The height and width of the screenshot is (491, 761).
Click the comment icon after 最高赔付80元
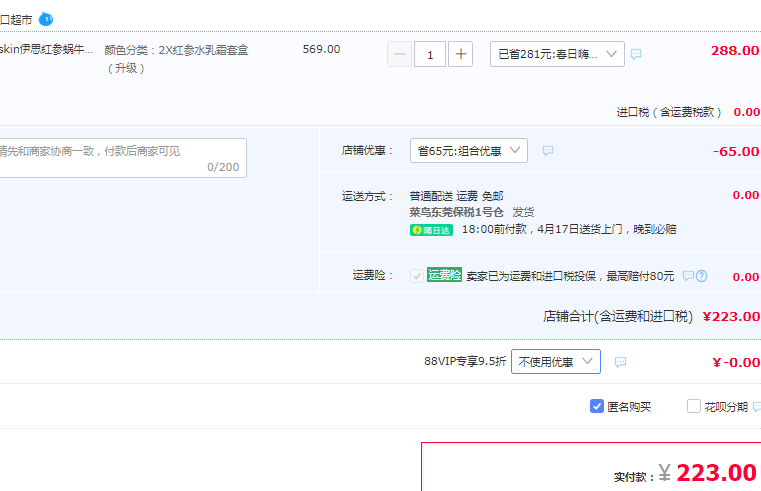click(688, 276)
